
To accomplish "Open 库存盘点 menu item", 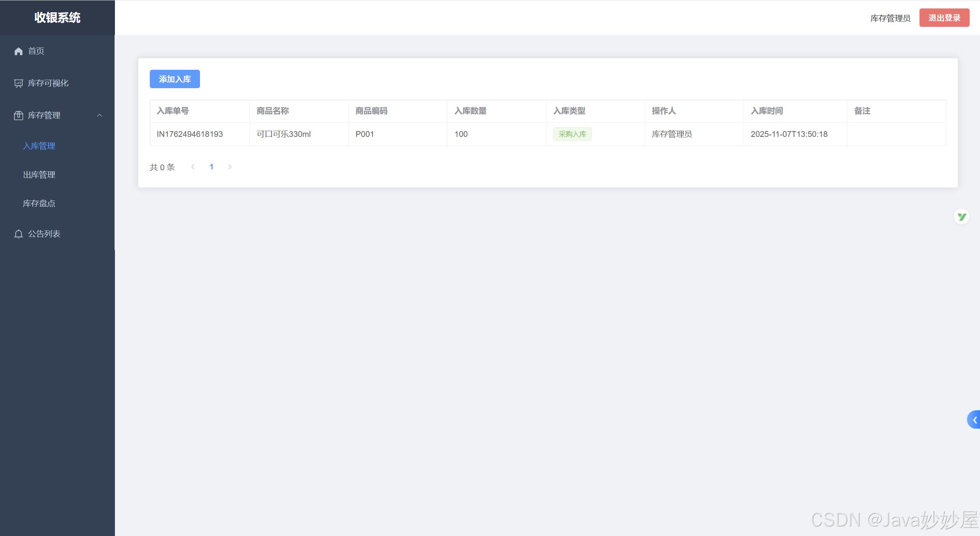I will click(x=39, y=204).
